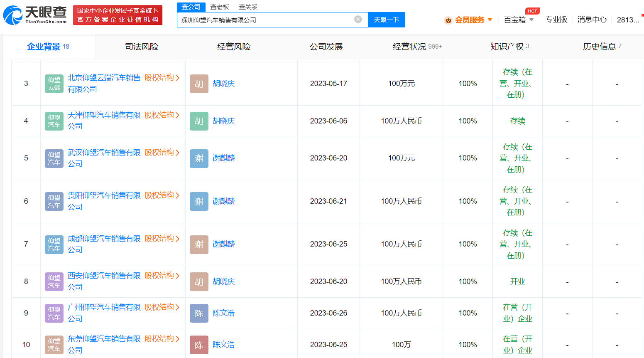Click 陈 avatar in the 东莞仰望 row
Screen dimensions: 644x358
[x=199, y=345]
